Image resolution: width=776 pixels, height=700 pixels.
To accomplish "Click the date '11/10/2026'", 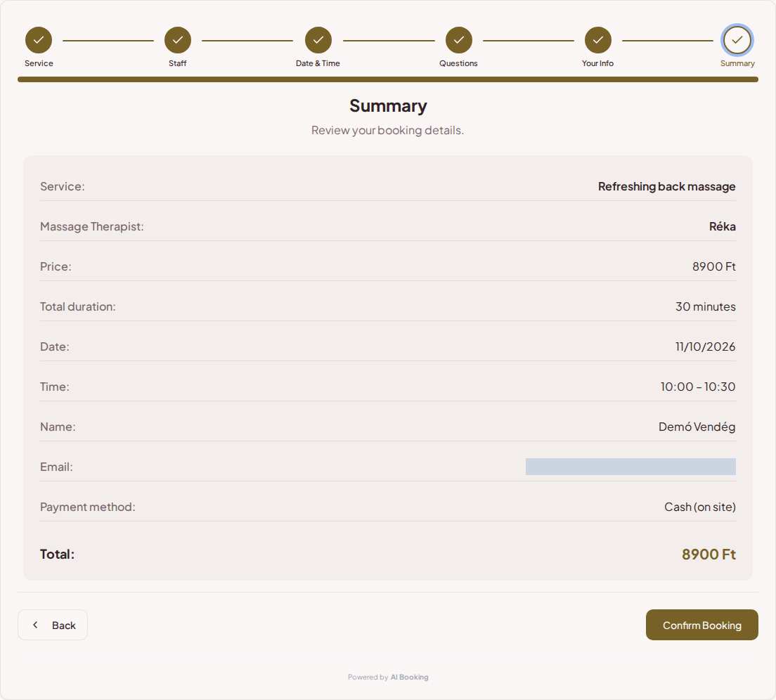I will coord(705,346).
